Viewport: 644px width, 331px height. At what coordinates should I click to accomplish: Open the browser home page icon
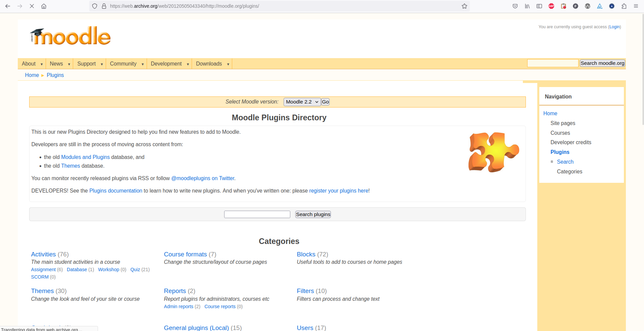(x=44, y=6)
